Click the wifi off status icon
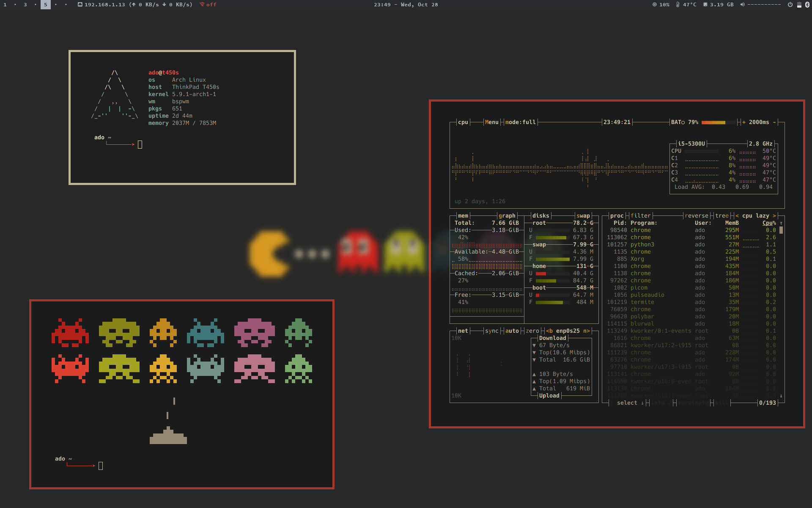Image resolution: width=812 pixels, height=508 pixels. pyautogui.click(x=203, y=5)
